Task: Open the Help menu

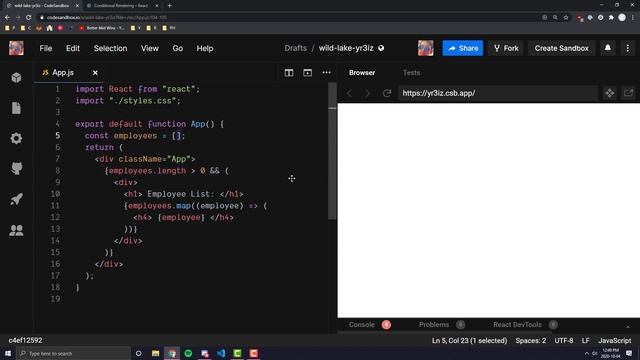Action: (x=205, y=48)
